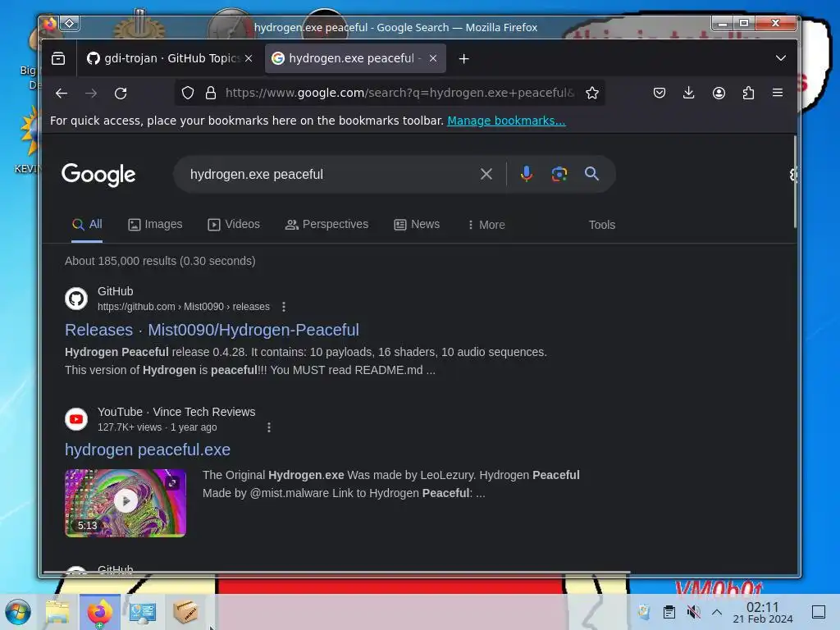The height and width of the screenshot is (630, 840).
Task: Open the clock showing 02:11
Action: pyautogui.click(x=762, y=612)
